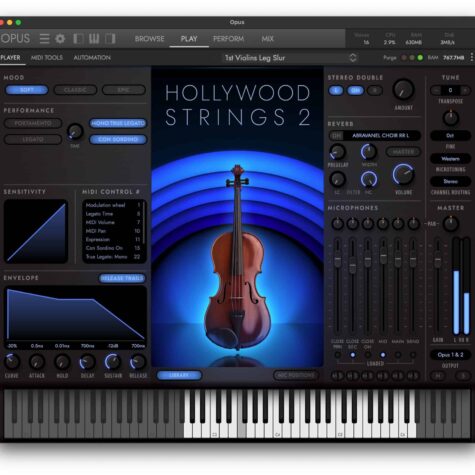475x475 pixels.
Task: Increase transpose with plus button
Action: (x=465, y=90)
